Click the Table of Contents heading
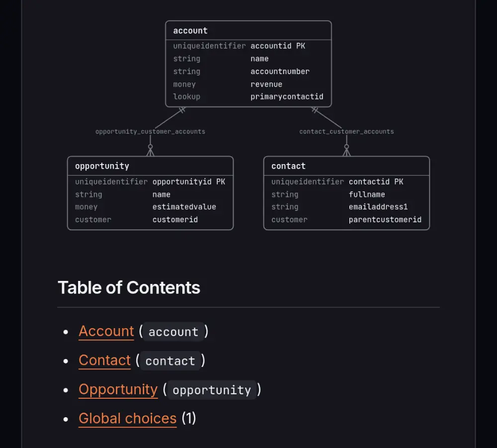 [129, 288]
